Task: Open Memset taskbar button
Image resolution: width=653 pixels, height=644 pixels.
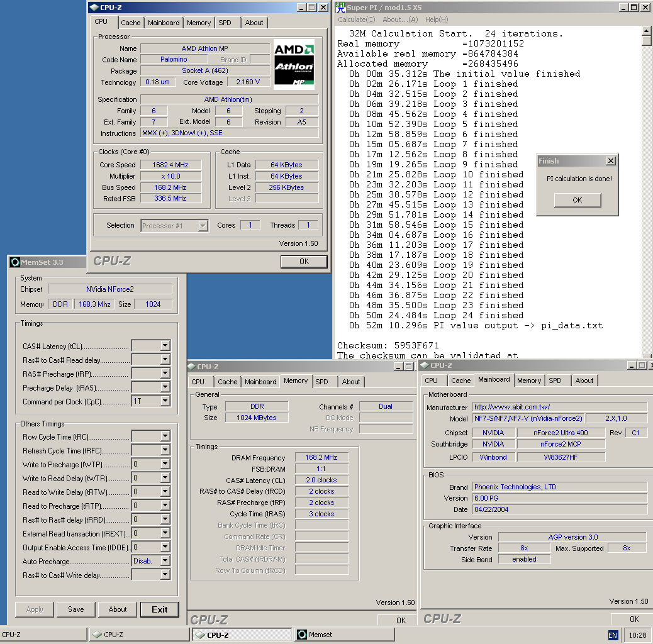Action: pos(345,635)
